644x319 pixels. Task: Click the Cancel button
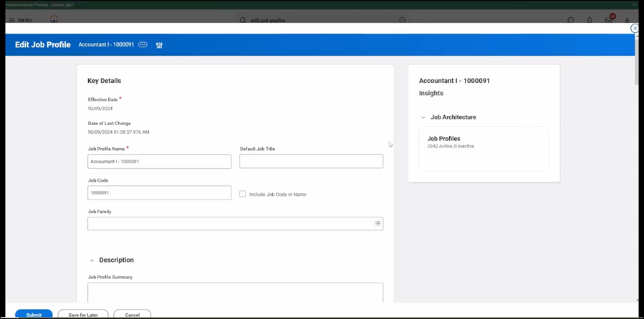[x=132, y=314]
